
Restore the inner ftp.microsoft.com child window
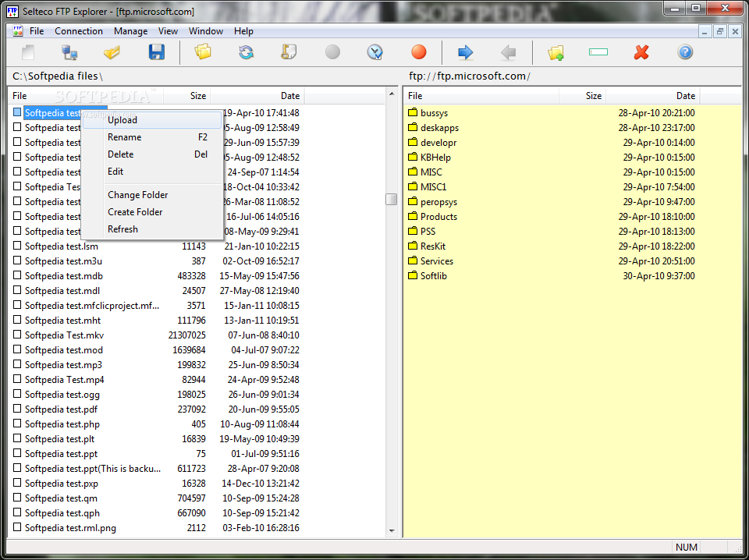click(720, 31)
